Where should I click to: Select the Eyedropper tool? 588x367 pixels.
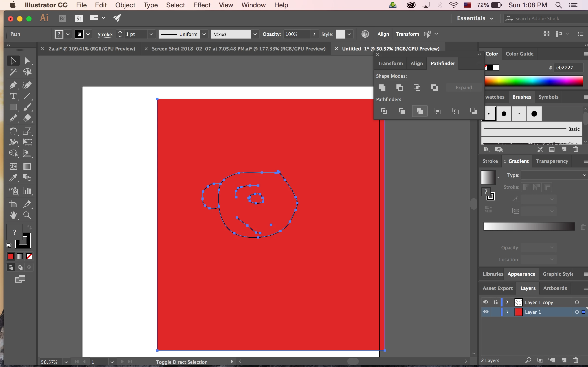tap(13, 178)
